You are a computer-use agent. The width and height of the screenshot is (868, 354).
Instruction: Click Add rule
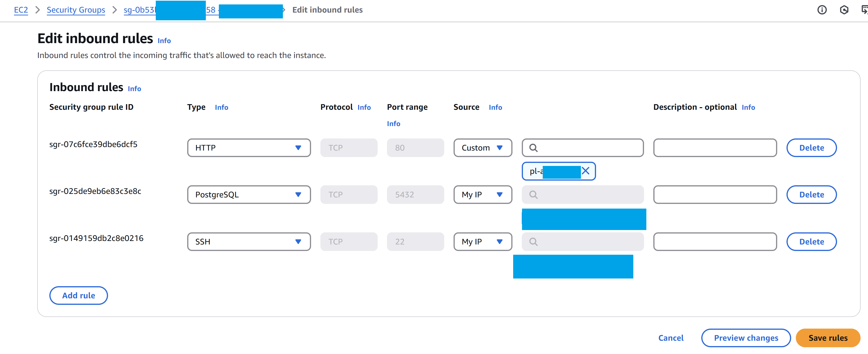pos(78,295)
